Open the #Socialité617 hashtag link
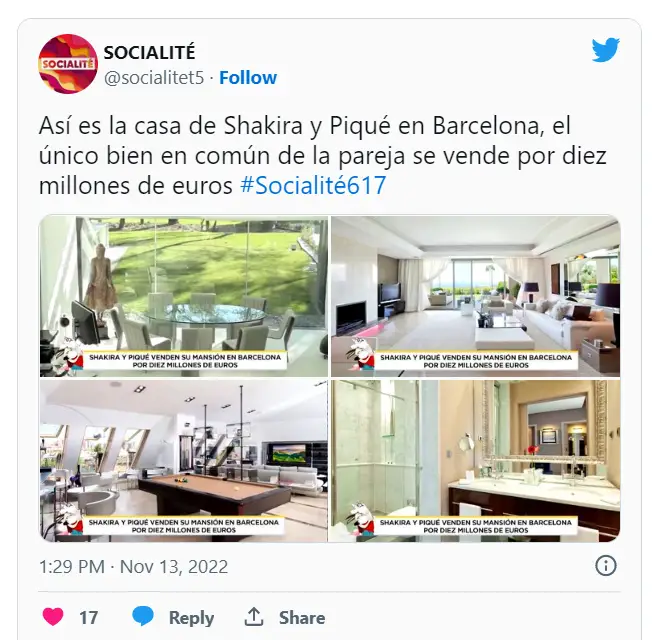The height and width of the screenshot is (640, 652). (x=313, y=185)
